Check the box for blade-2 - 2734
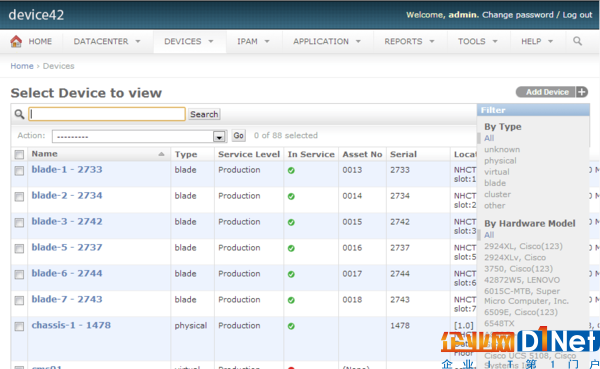The height and width of the screenshot is (369, 600). [x=19, y=197]
